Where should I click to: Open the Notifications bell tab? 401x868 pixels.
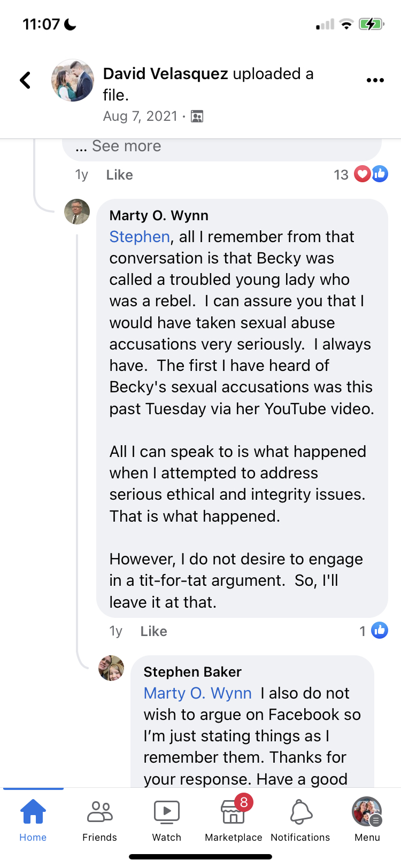click(300, 819)
